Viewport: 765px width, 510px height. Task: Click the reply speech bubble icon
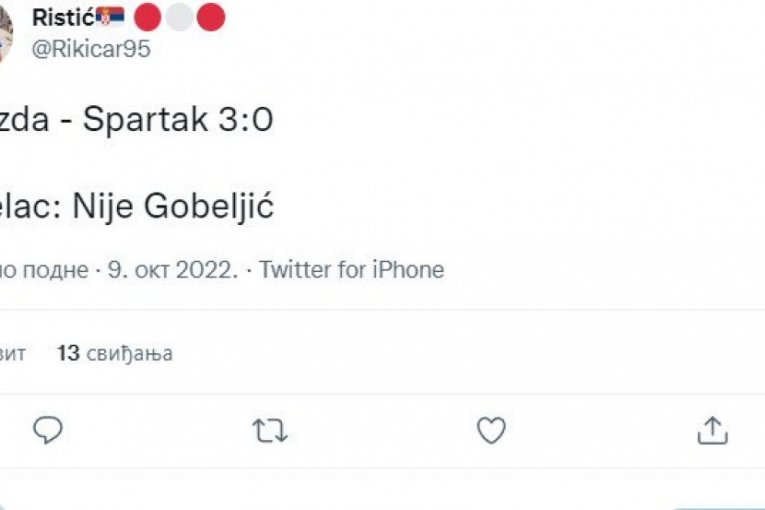tap(48, 430)
